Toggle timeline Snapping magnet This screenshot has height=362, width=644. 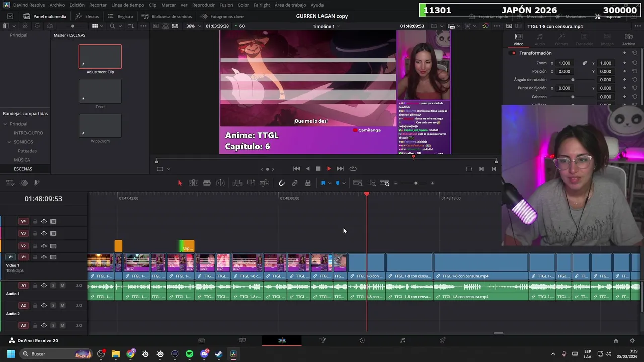pos(282,183)
